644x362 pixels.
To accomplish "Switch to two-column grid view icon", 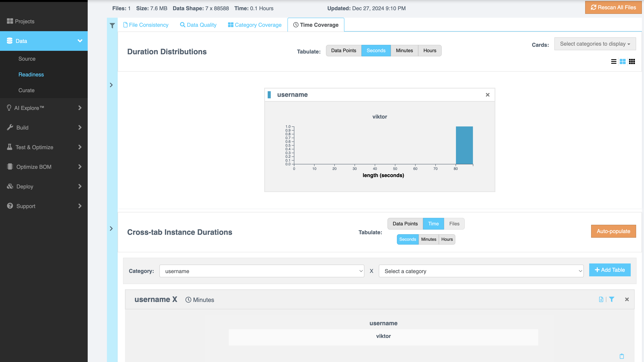I will point(622,62).
